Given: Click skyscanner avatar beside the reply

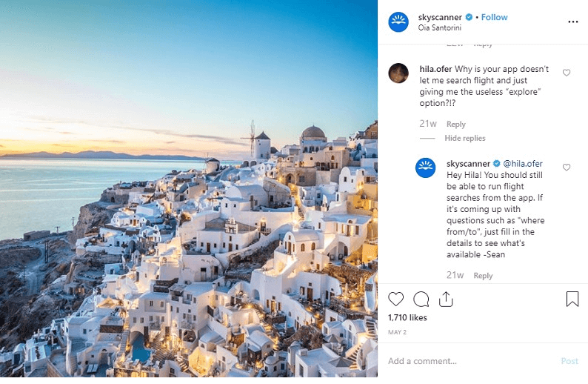Looking at the screenshot, I should point(426,168).
